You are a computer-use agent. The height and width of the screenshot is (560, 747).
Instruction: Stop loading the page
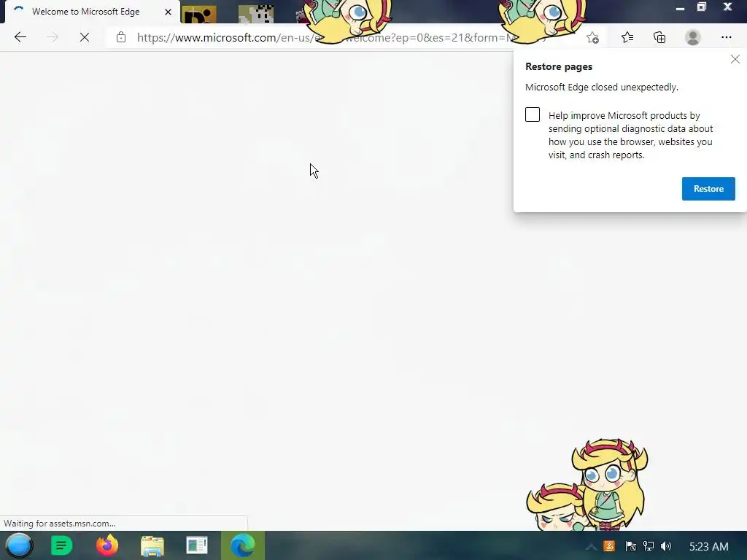click(85, 37)
